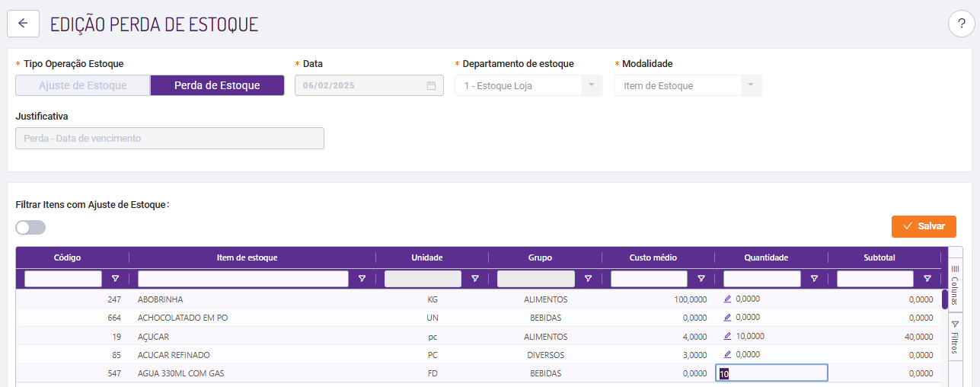Sort by Custo médio column header
980x387 pixels.
click(653, 257)
